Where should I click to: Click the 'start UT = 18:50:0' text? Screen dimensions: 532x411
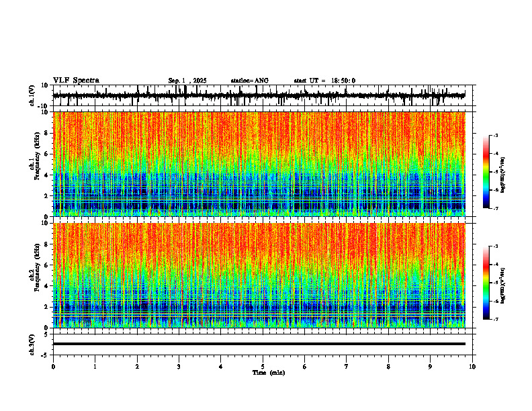coord(324,81)
